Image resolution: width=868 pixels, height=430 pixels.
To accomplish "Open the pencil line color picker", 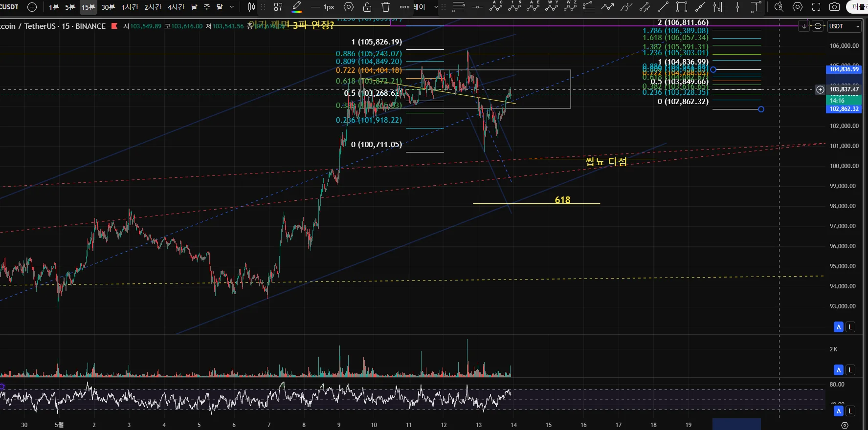I will [x=296, y=7].
